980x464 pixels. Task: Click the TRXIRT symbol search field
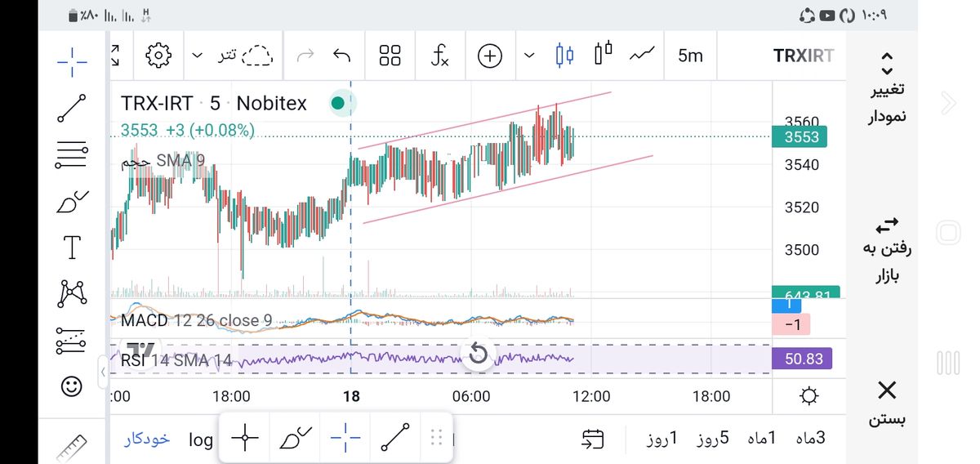[x=804, y=56]
